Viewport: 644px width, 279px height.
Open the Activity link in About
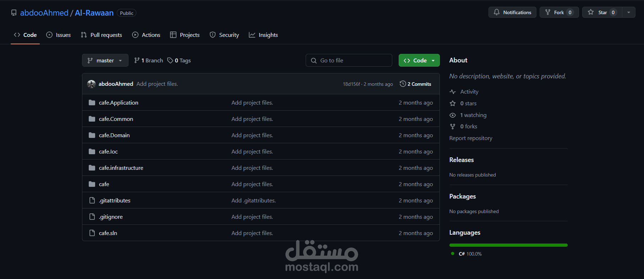[469, 91]
